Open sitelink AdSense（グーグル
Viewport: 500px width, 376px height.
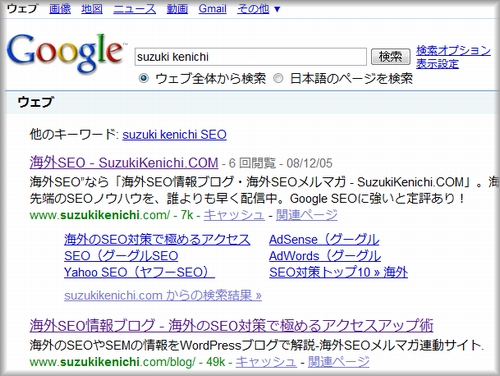pos(324,240)
